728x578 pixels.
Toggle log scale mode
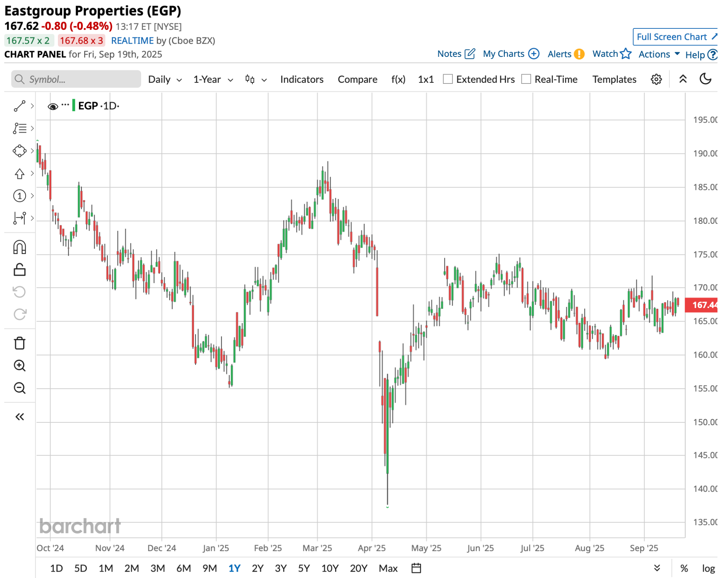coord(708,568)
